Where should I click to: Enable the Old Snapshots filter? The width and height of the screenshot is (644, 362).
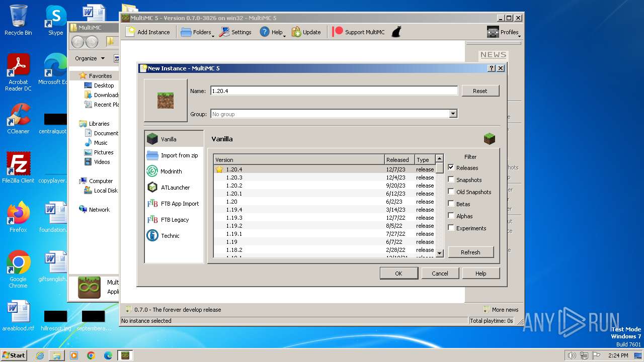[x=451, y=192]
